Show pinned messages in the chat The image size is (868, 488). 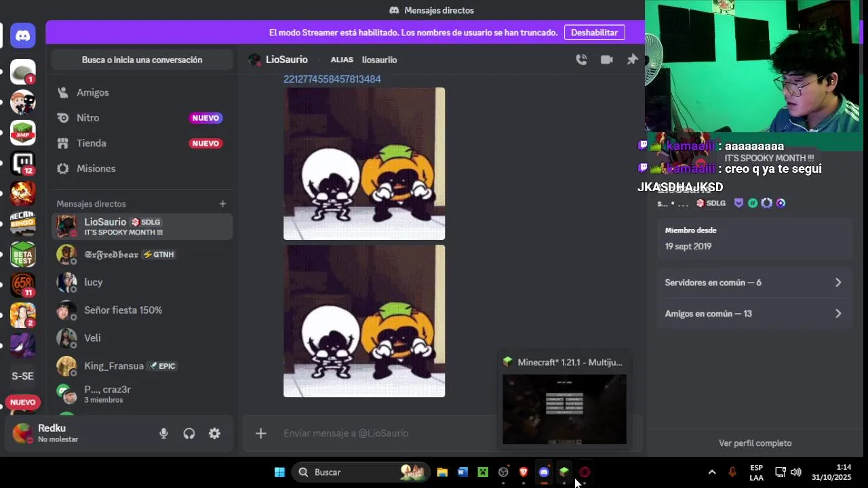tap(632, 60)
